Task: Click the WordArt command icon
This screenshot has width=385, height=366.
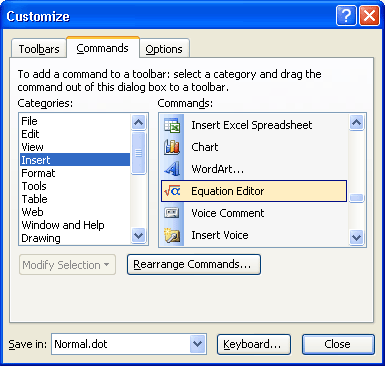Action: tap(172, 169)
